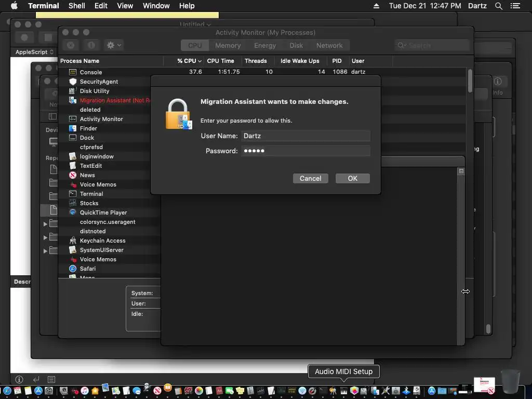Expand the third collapsed folder in background sidebar

pos(46,251)
